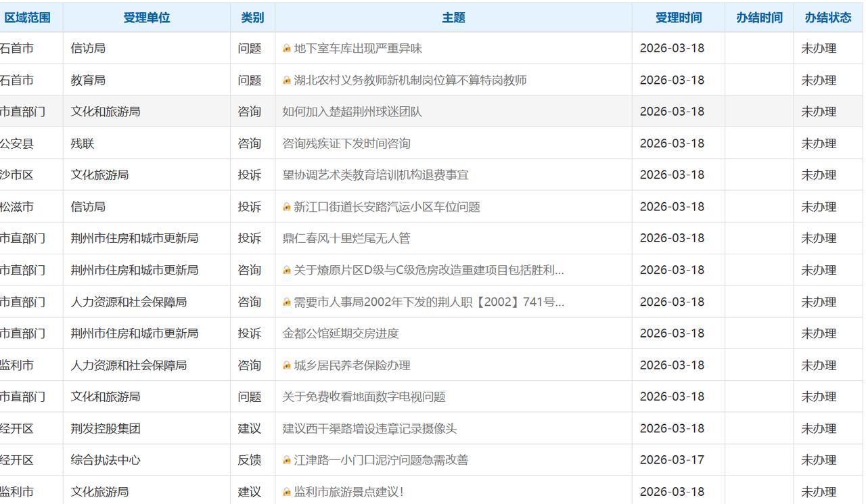This screenshot has height=504, width=866.
Task: Click the lock icon before 监利市旅游景点建议
Action: tap(286, 491)
